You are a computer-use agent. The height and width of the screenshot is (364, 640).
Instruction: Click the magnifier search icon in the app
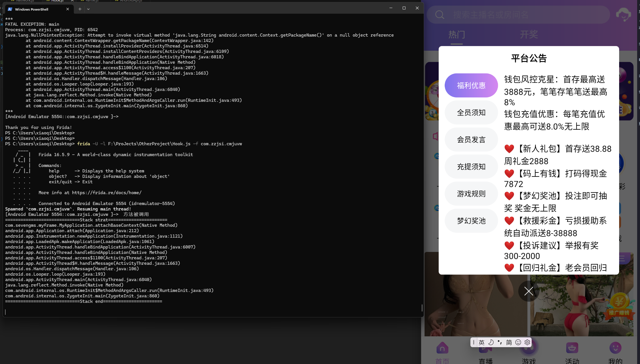(440, 15)
